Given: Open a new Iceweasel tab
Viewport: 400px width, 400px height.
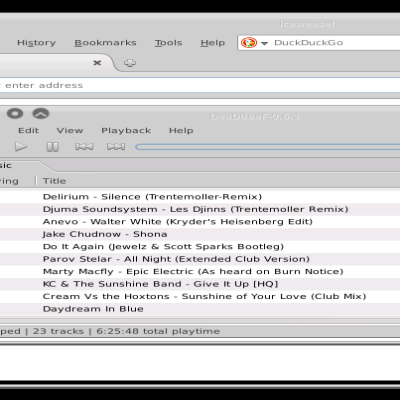Looking at the screenshot, I should [x=130, y=63].
